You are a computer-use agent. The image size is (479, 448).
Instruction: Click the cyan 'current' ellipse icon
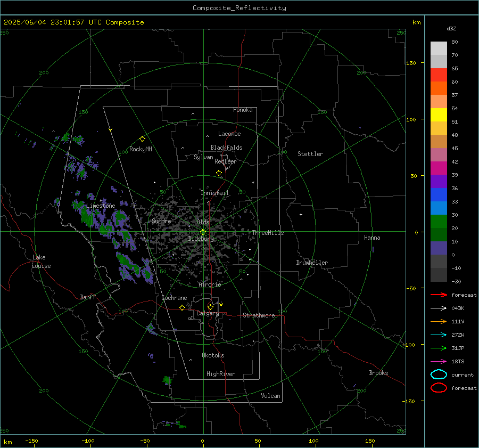tap(439, 374)
